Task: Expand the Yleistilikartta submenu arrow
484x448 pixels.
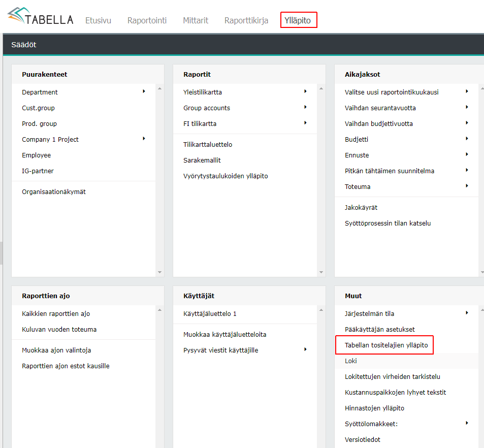Action: tap(305, 91)
